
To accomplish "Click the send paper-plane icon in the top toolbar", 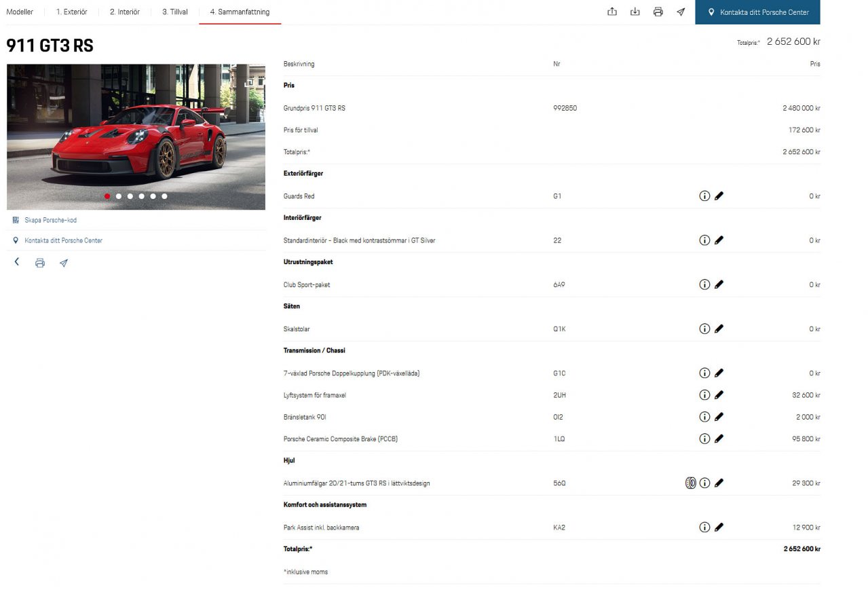I will pos(681,12).
